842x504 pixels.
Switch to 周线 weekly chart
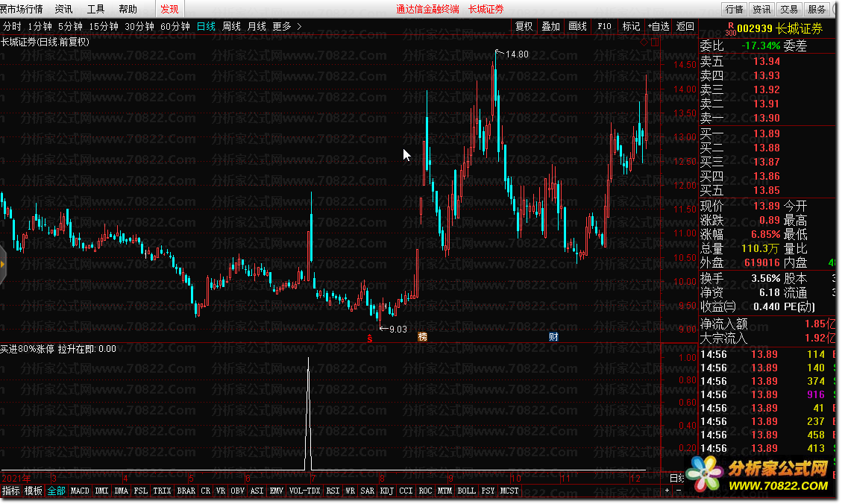(x=231, y=26)
